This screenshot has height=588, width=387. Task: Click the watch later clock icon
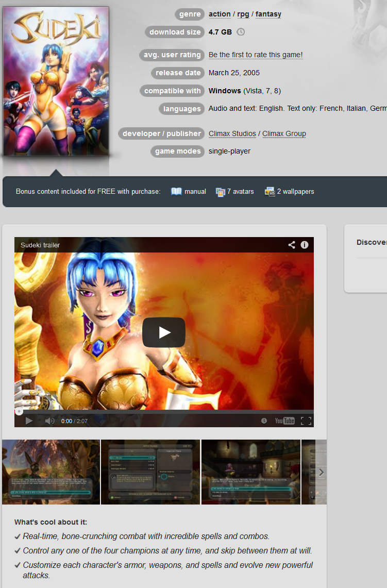click(264, 421)
